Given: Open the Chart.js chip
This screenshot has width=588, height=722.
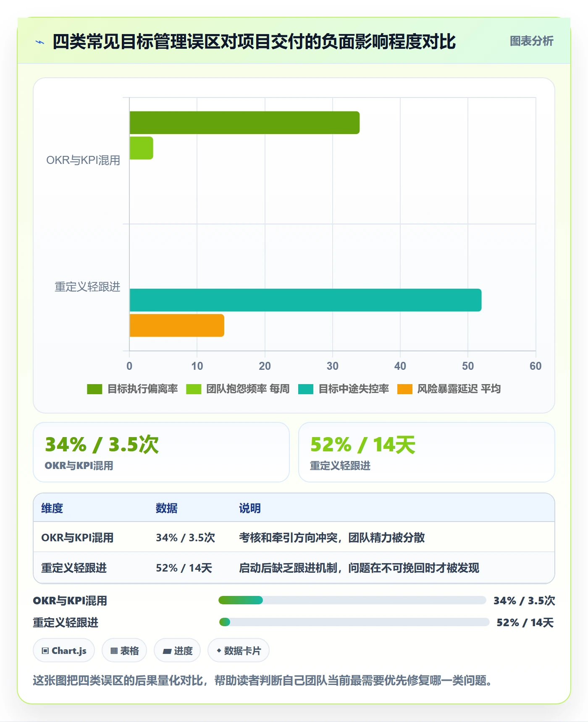Looking at the screenshot, I should [x=64, y=651].
